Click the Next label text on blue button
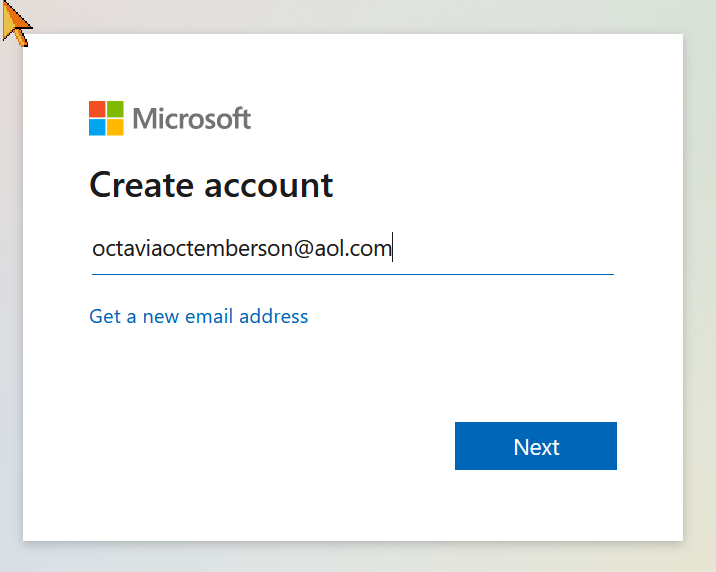This screenshot has height=572, width=716. pyautogui.click(x=536, y=447)
